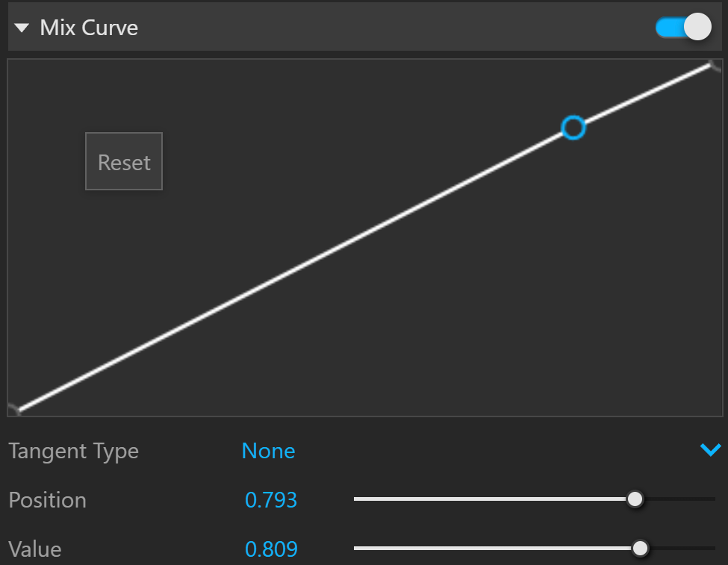Click the Value slider handle
The height and width of the screenshot is (565, 728).
click(640, 549)
